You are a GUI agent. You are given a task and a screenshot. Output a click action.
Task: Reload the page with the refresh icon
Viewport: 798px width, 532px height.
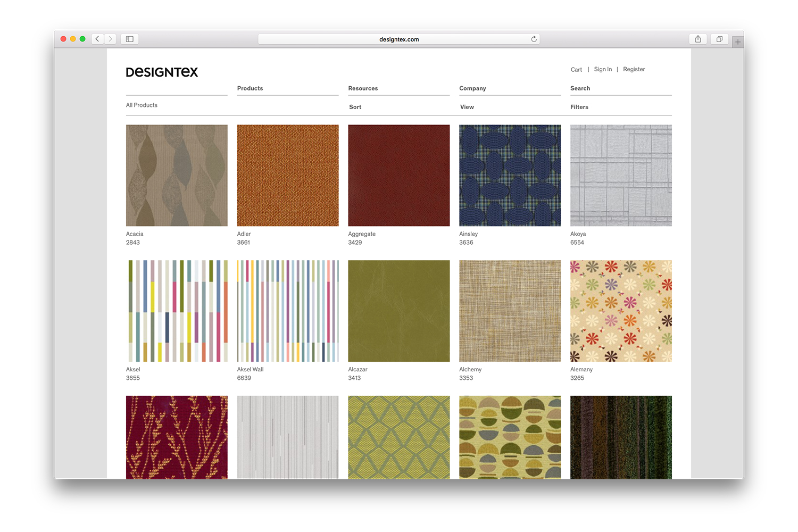[x=534, y=39]
